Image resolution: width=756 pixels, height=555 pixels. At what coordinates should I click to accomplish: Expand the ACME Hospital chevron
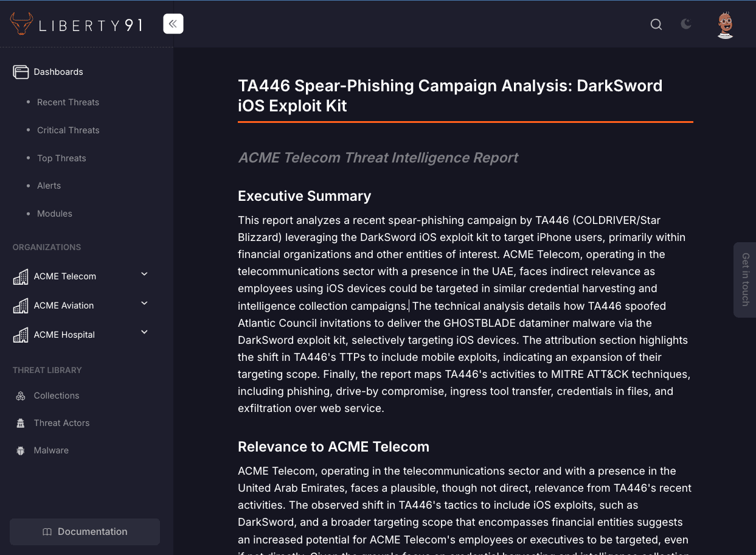[144, 332]
